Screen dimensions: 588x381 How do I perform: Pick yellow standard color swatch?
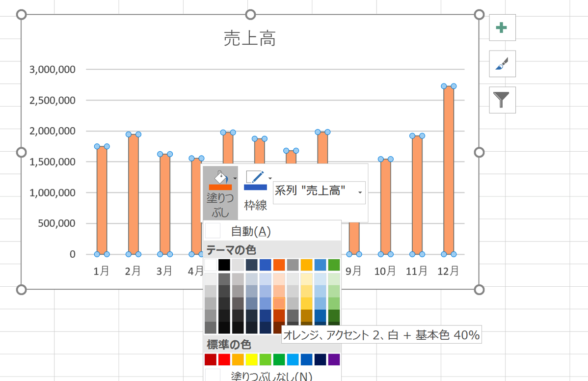click(x=252, y=359)
